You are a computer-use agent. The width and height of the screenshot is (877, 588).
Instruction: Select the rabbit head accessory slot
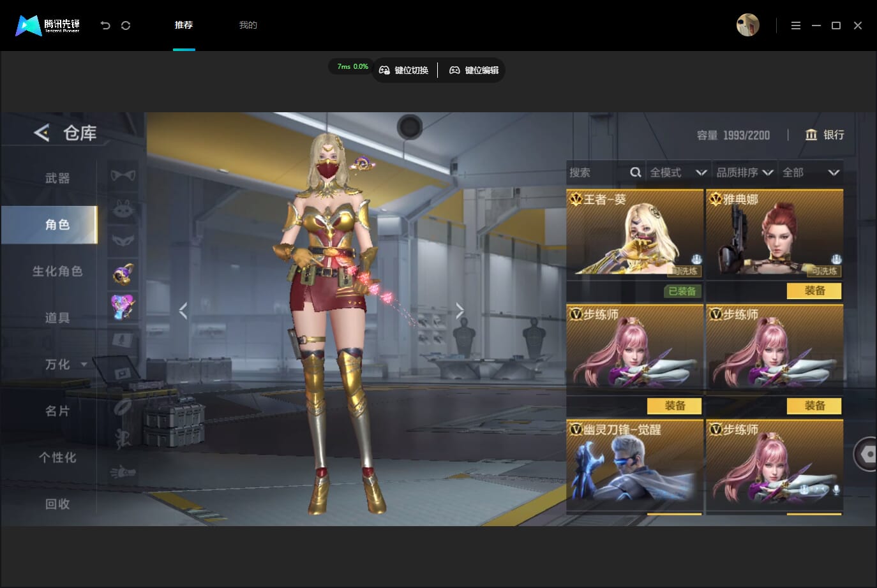[123, 208]
